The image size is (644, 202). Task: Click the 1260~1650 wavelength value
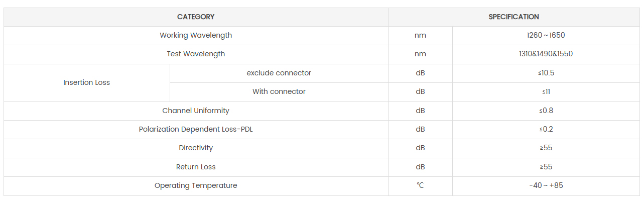[x=546, y=36]
